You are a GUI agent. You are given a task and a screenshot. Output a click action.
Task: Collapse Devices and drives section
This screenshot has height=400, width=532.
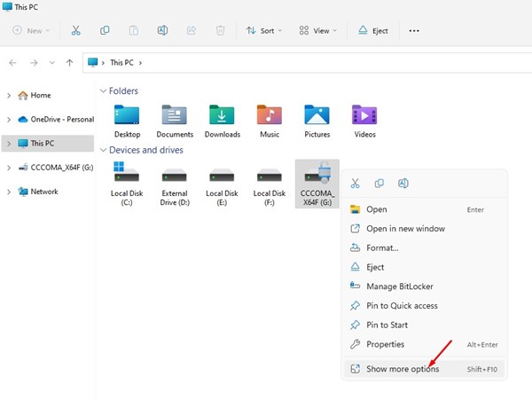point(104,150)
